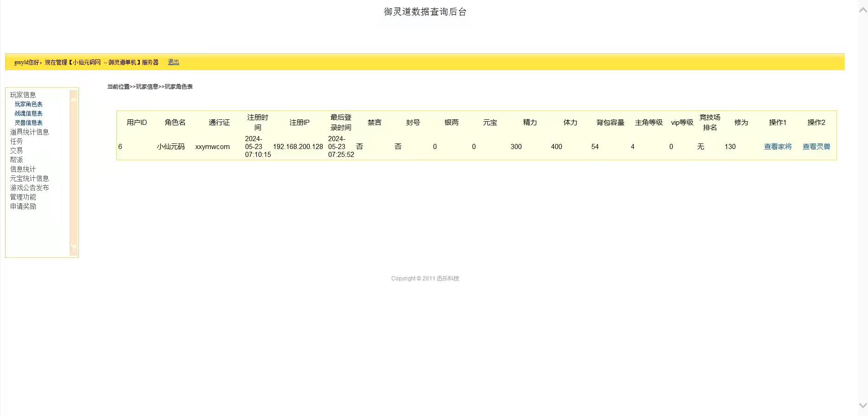The image size is (868, 416).
Task: Click sidebar scrollbar up arrow
Action: tap(73, 99)
